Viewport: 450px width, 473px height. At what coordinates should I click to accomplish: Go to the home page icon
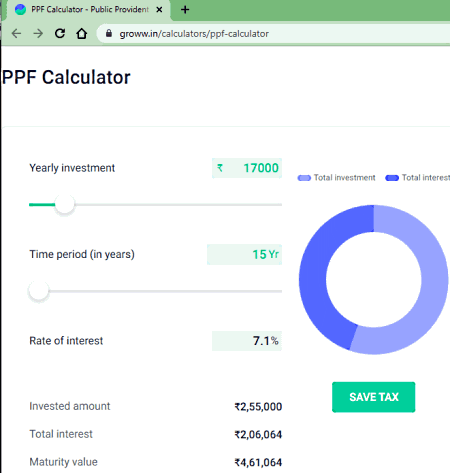tap(82, 33)
